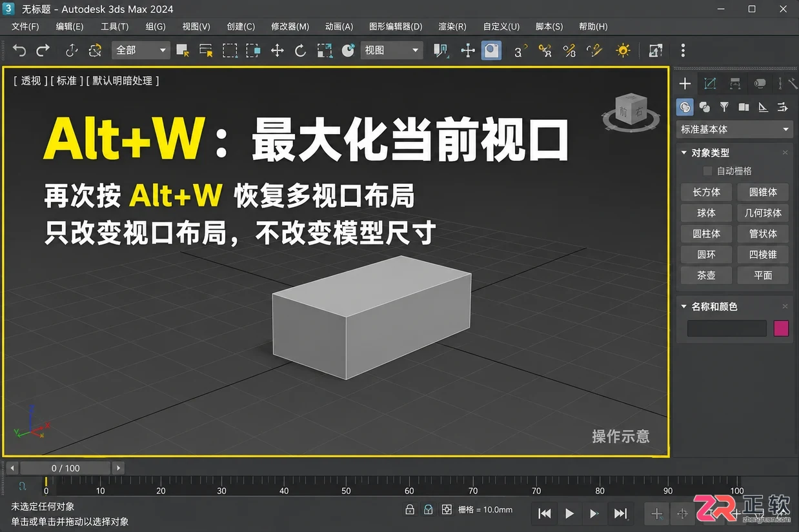Select the Unlink selection tool
Viewport: 799px width, 532px height.
coord(96,50)
